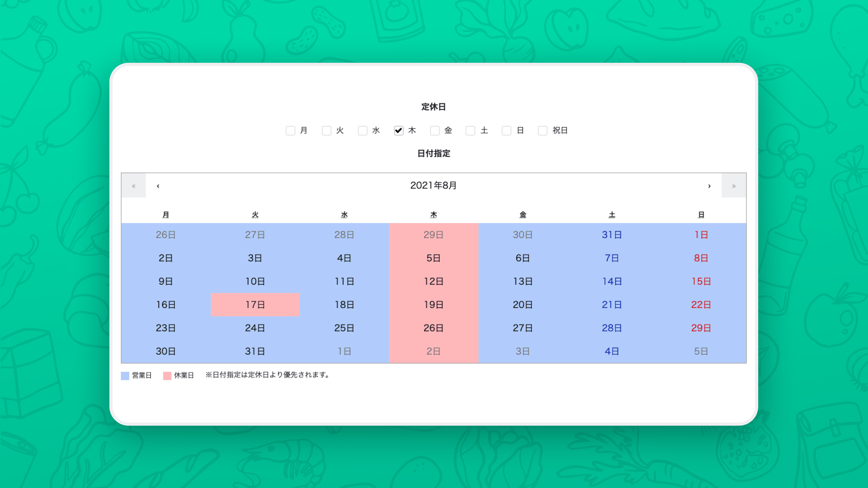Tick the 日 regular holiday checkbox
This screenshot has width=868, height=488.
(506, 131)
